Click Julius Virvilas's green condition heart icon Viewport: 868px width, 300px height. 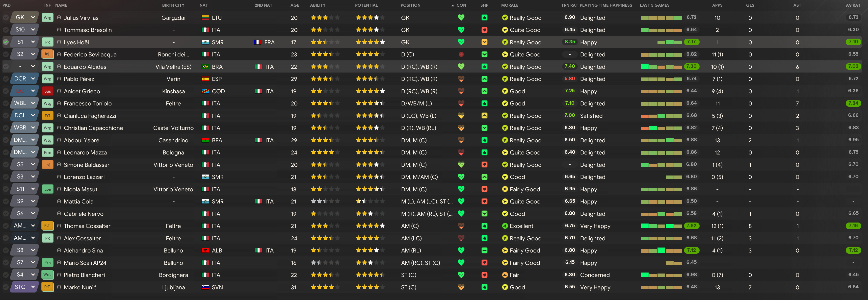(461, 18)
